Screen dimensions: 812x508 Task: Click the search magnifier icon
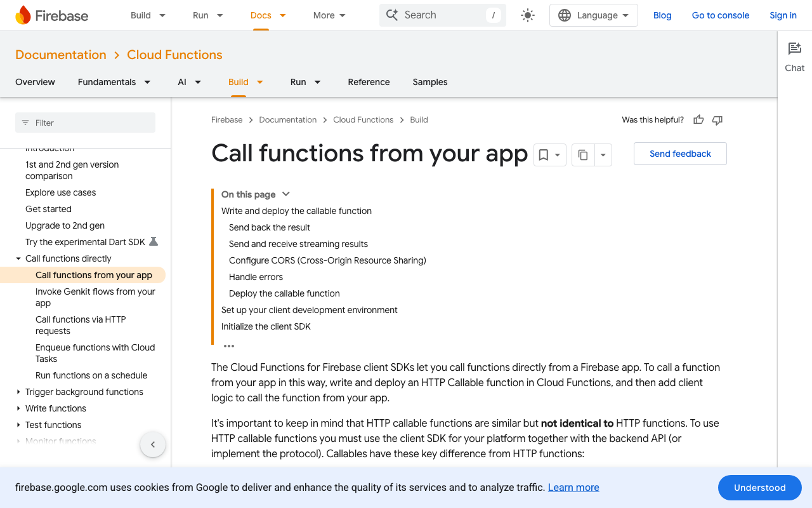coord(392,15)
